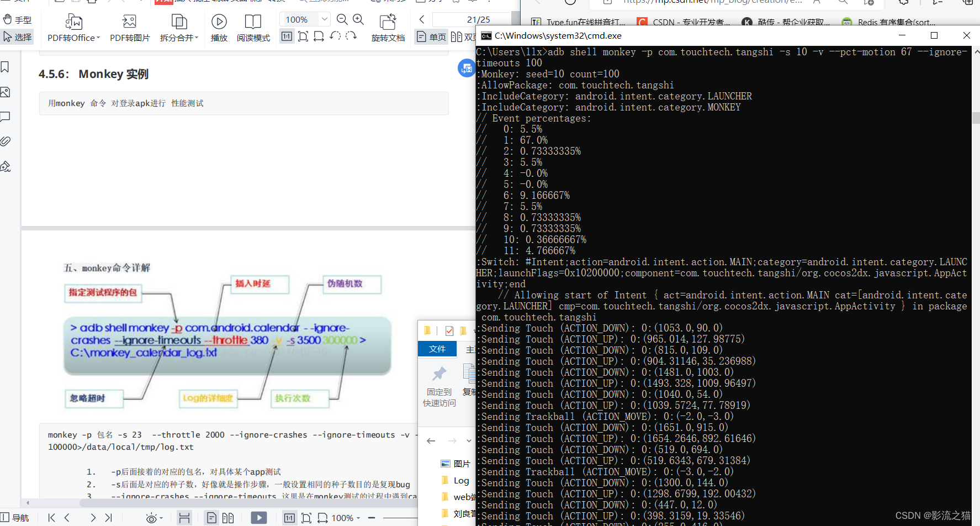Image resolution: width=980 pixels, height=526 pixels.
Task: Click the 1:1 actual size icon
Action: tap(287, 36)
